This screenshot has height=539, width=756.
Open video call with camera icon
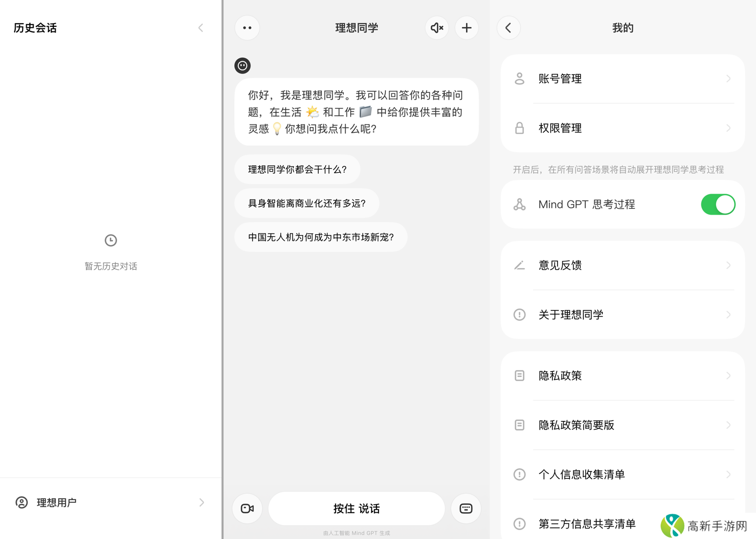click(x=247, y=509)
